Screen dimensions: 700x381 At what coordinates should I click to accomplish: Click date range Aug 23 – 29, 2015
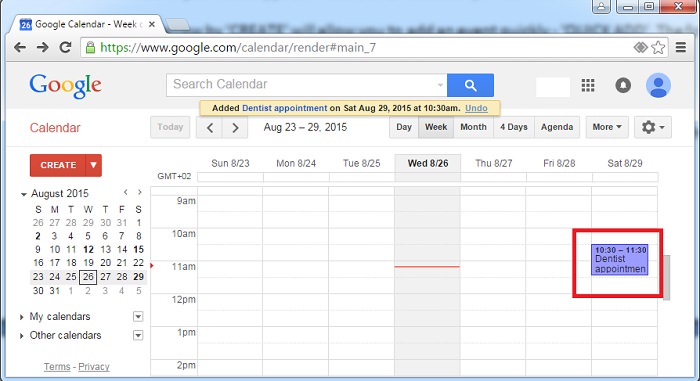305,127
